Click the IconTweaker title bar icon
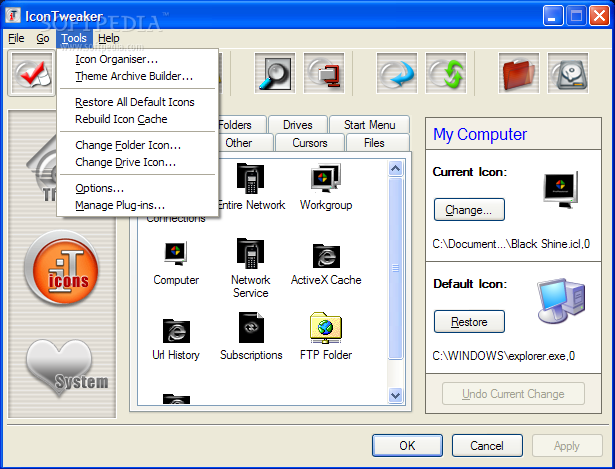 tap(13, 16)
